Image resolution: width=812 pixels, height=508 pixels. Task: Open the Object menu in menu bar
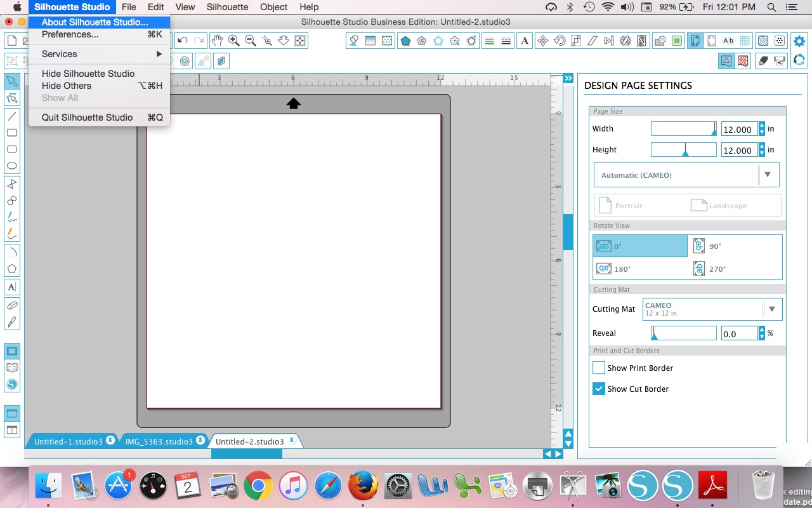(x=274, y=7)
